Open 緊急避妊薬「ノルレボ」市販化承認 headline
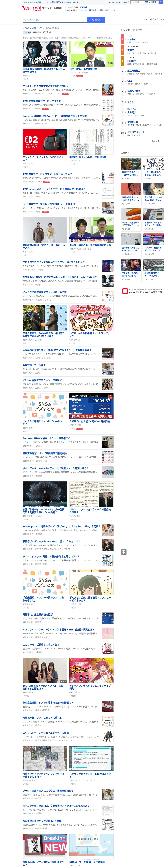This screenshot has height=868, width=164. pyautogui.click(x=88, y=157)
